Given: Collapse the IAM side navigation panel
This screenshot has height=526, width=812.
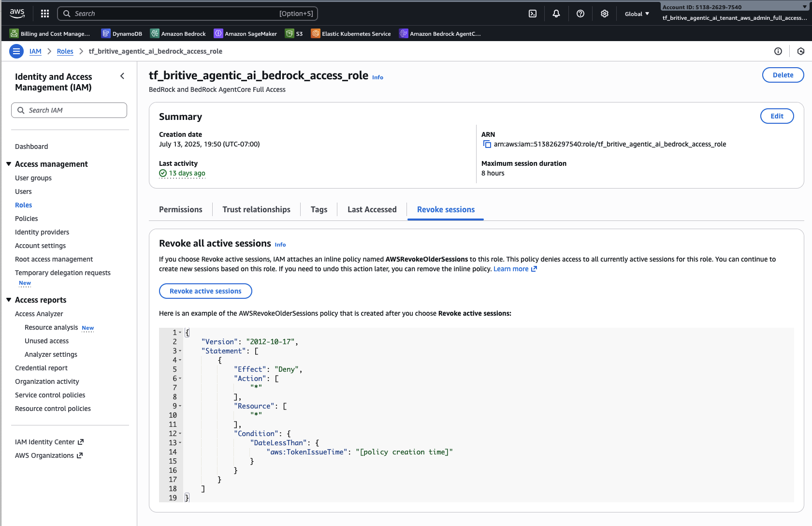Looking at the screenshot, I should tap(122, 76).
